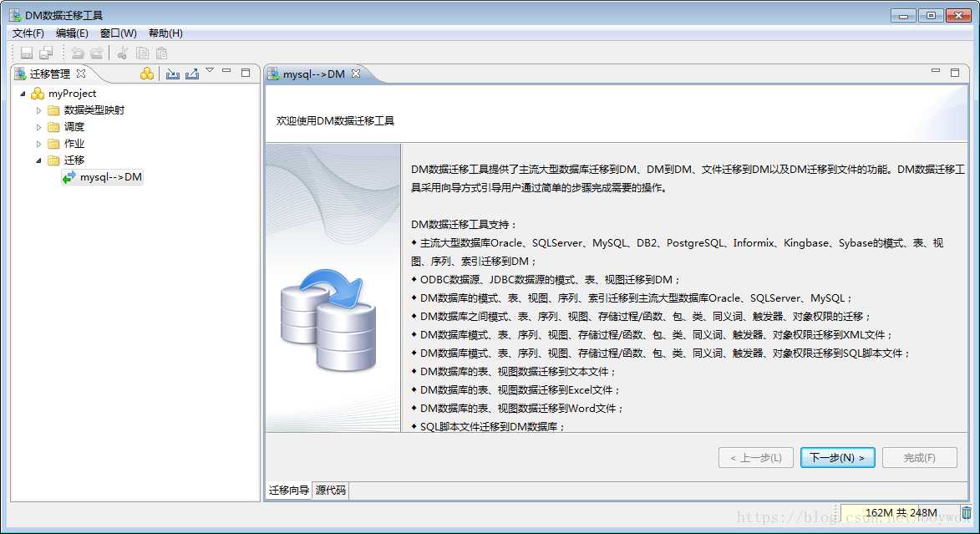Click the export icon in 迁移管理 panel
The width and height of the screenshot is (980, 534).
coord(192,74)
